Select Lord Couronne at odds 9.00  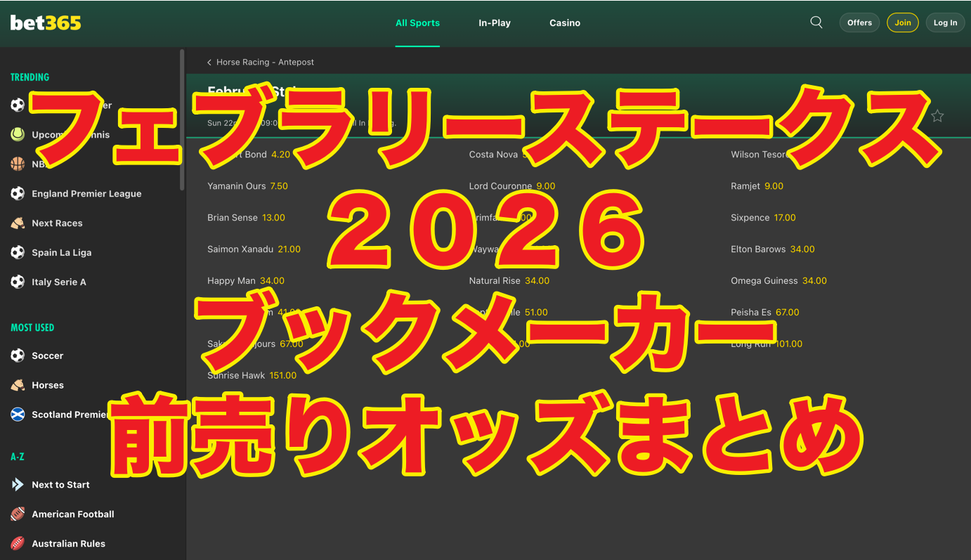coord(512,186)
